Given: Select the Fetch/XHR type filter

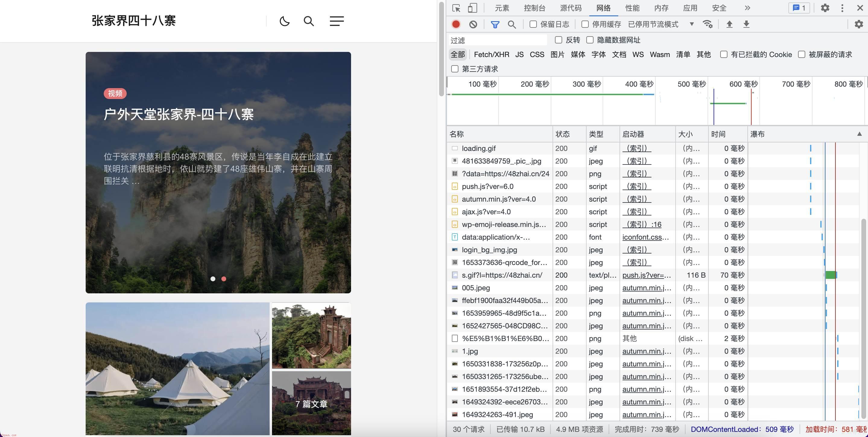Looking at the screenshot, I should (491, 55).
